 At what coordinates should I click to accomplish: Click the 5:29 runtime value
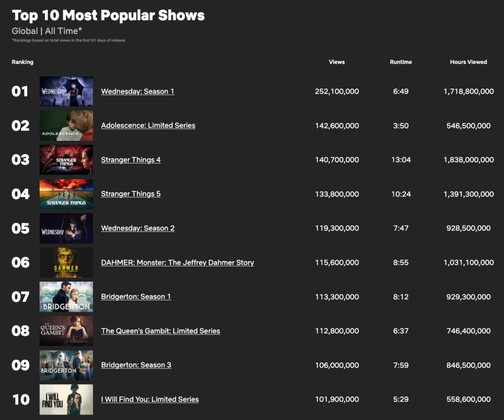pyautogui.click(x=401, y=399)
